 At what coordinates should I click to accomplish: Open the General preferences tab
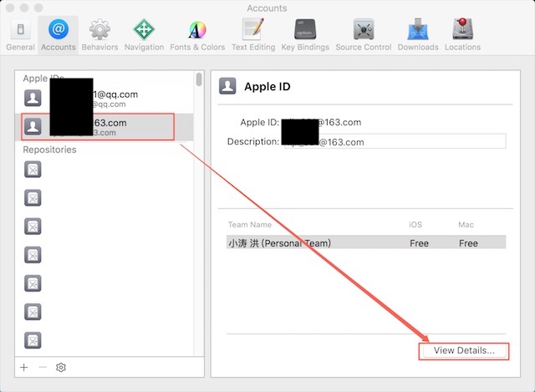(x=20, y=34)
